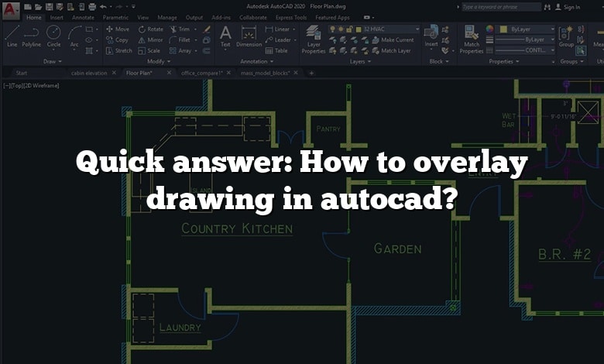
Task: Click the Erase tool icon
Action: click(207, 29)
